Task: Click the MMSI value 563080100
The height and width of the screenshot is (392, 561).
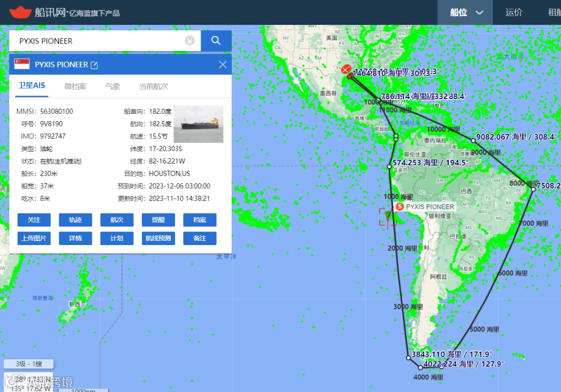Action: [x=57, y=111]
